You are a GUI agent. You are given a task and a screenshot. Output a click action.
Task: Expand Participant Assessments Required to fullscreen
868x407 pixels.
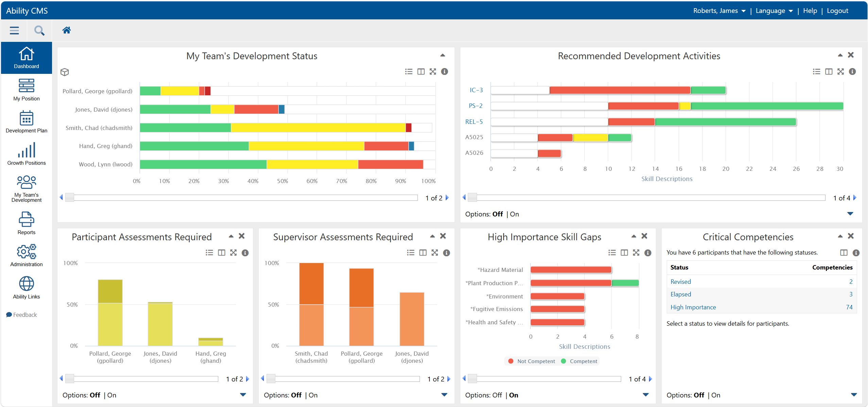click(234, 253)
